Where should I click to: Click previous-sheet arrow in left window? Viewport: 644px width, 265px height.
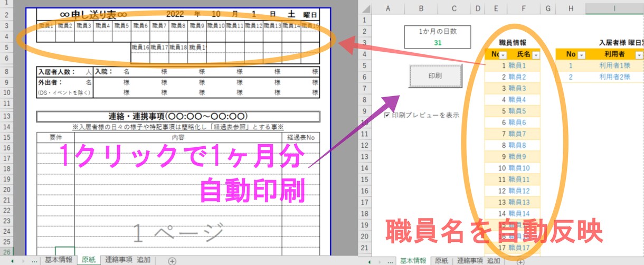(13, 260)
